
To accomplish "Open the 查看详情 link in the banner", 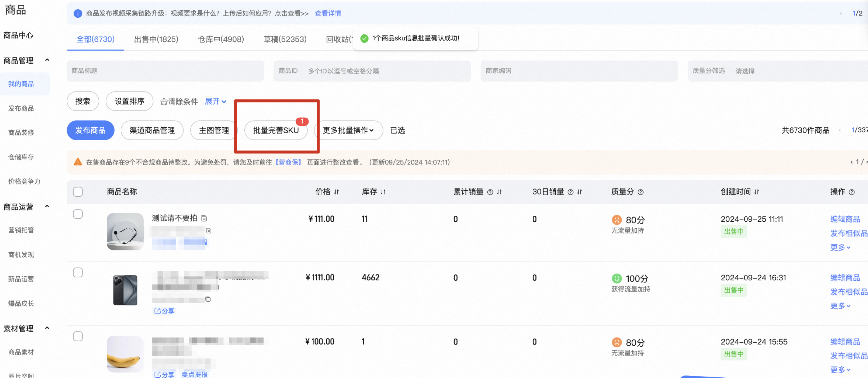I will pos(328,13).
